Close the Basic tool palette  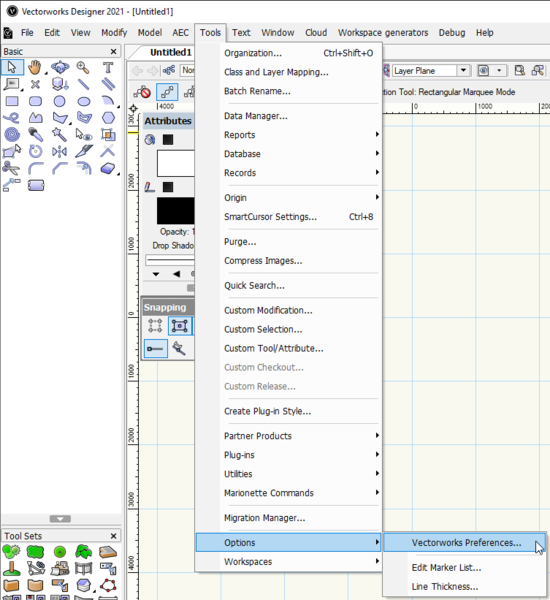point(113,51)
